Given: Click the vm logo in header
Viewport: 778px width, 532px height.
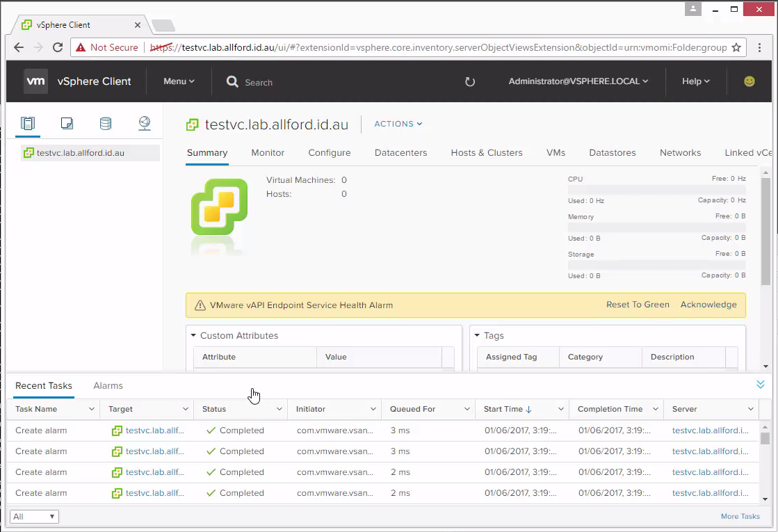Looking at the screenshot, I should tap(35, 81).
